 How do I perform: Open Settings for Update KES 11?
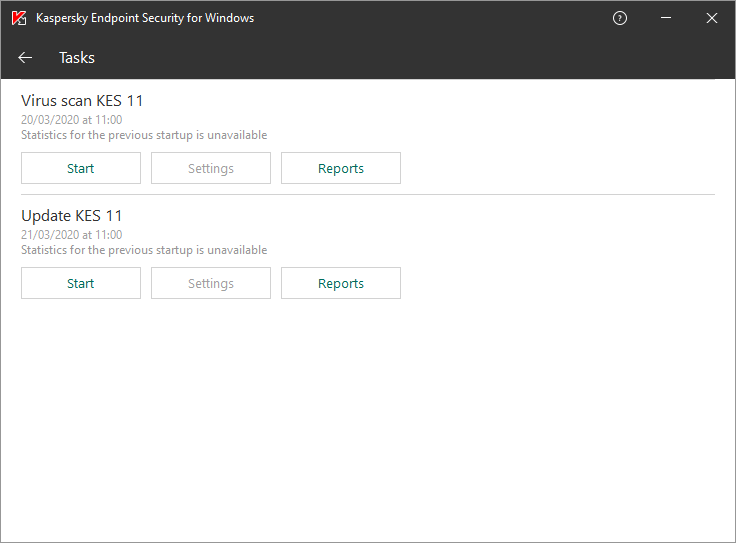coord(211,283)
